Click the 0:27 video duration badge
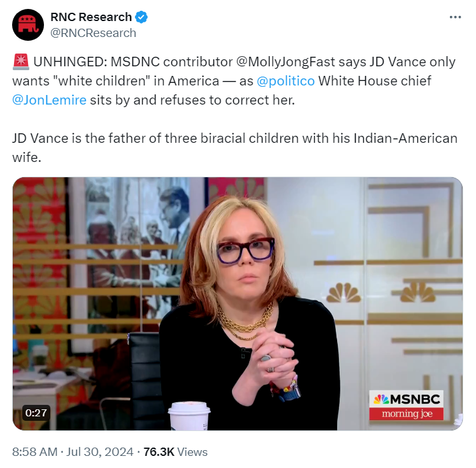The height and width of the screenshot is (468, 476). 36,413
